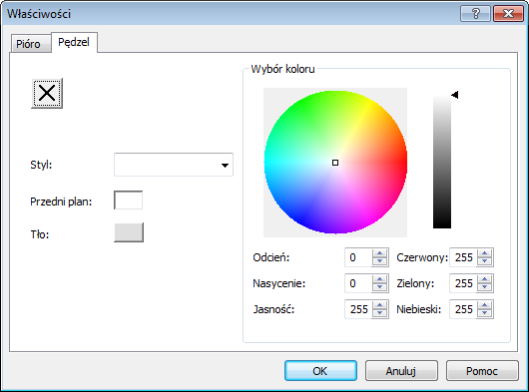Click the Przedni plan color swatch

(128, 200)
